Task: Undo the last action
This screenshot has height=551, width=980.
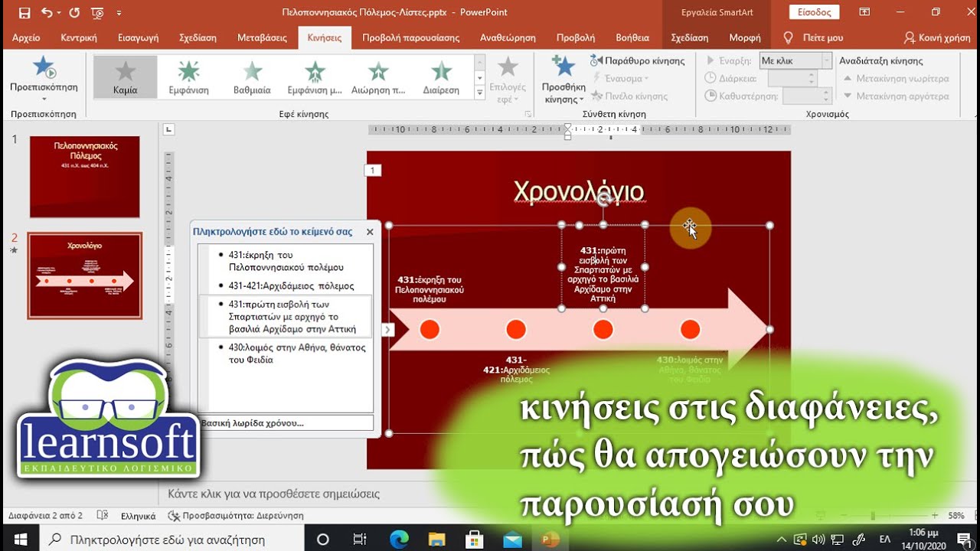Action: 46,13
